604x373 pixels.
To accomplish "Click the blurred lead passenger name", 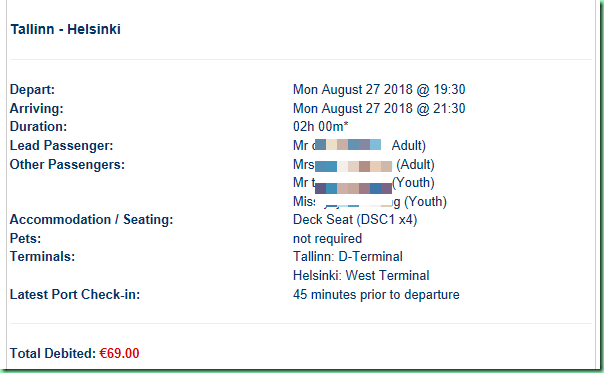I will pyautogui.click(x=348, y=145).
